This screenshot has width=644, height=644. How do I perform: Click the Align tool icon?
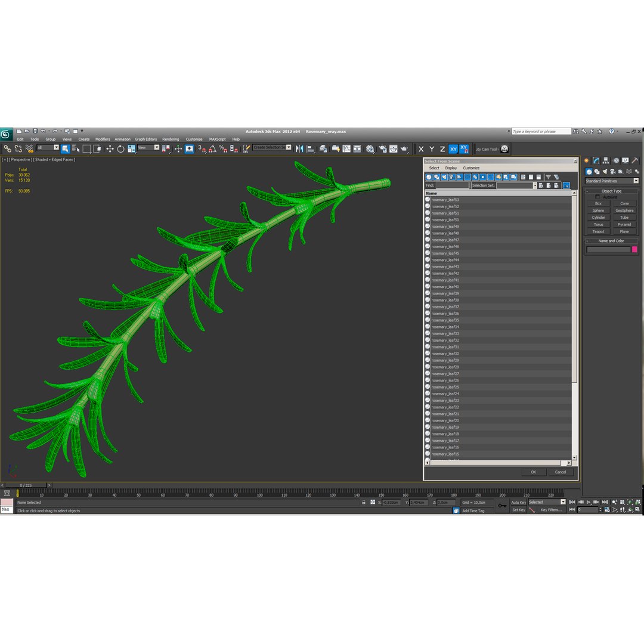311,148
